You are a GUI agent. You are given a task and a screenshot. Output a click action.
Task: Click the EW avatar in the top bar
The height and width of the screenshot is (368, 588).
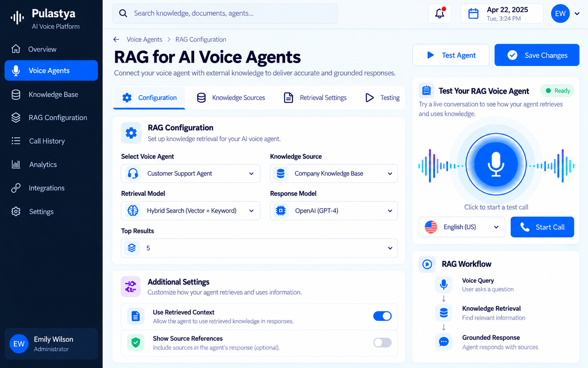[x=560, y=13]
